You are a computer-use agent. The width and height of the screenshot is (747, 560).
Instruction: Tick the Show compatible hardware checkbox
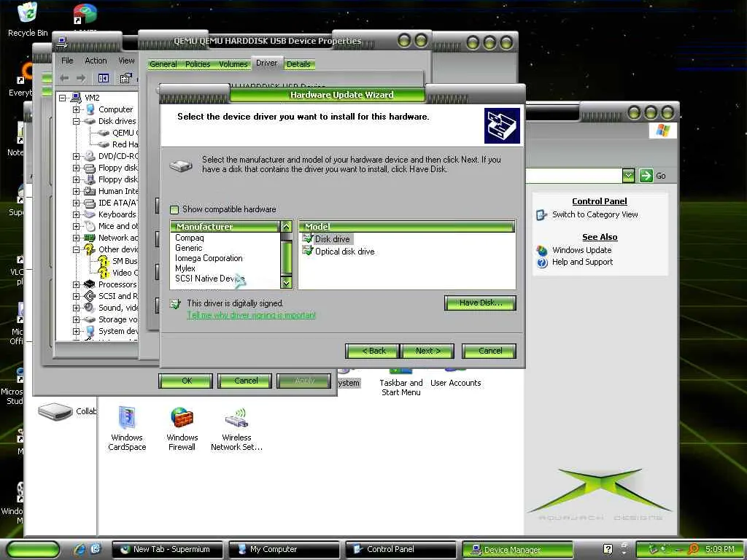point(174,209)
